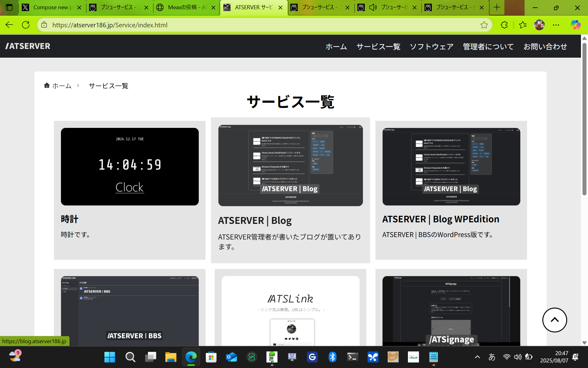Open サービス一覧 in the site navigation

coord(378,46)
